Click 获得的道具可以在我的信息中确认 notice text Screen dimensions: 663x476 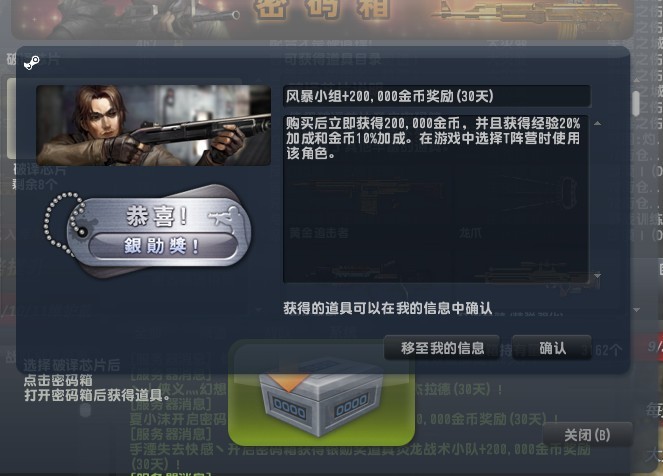(x=388, y=308)
